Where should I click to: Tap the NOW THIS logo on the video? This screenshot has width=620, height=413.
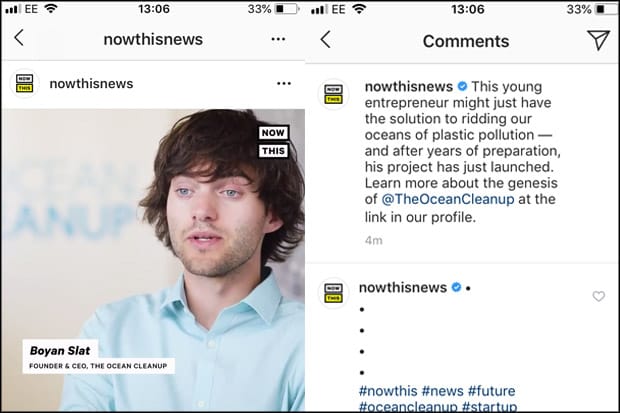273,142
